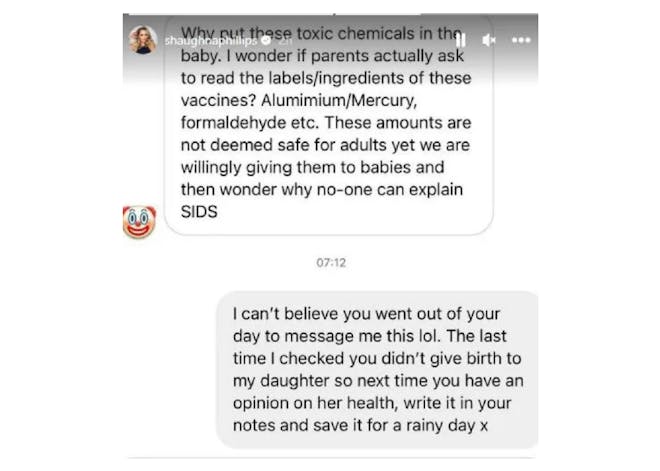
Task: Pause the story playback
Action: point(460,40)
